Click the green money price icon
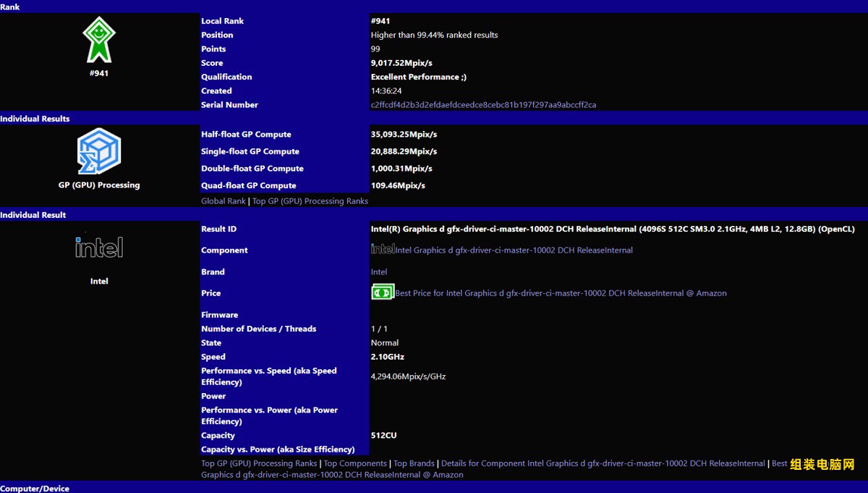Viewport: 868px width, 493px height. 382,292
